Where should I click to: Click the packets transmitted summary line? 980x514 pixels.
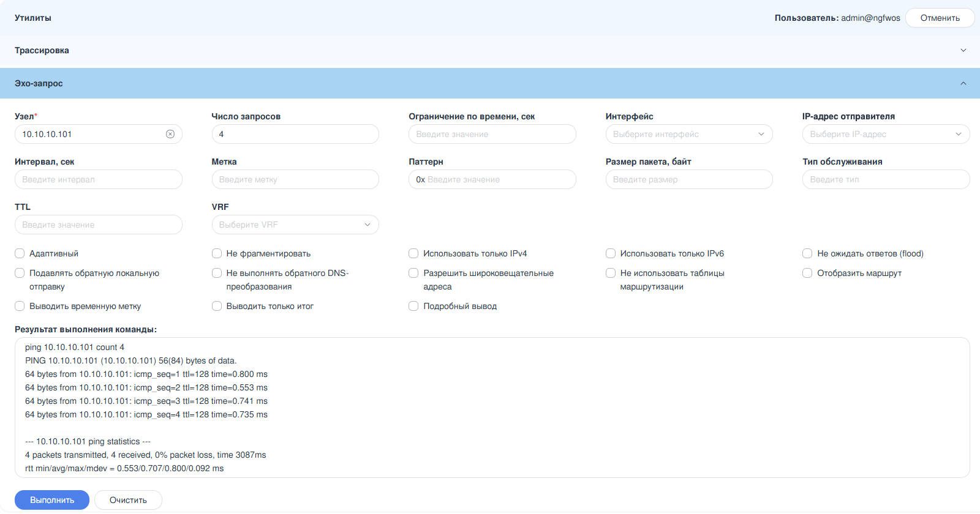click(146, 455)
